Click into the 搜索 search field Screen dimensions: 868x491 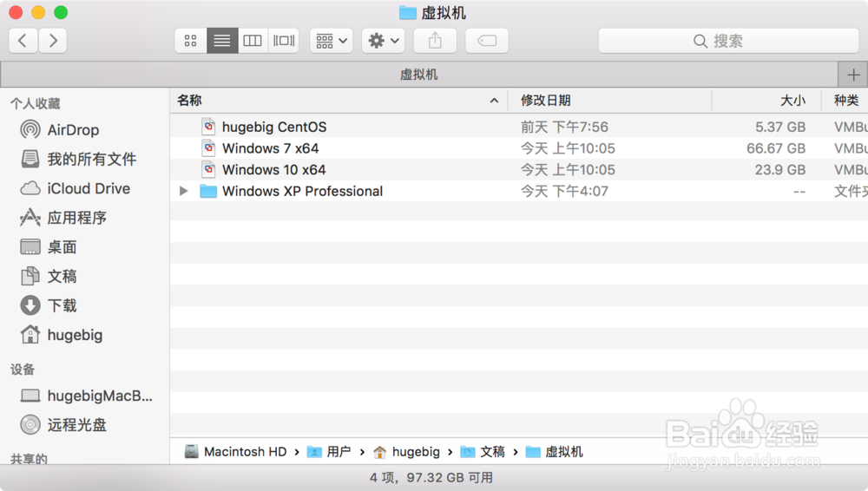coord(728,41)
